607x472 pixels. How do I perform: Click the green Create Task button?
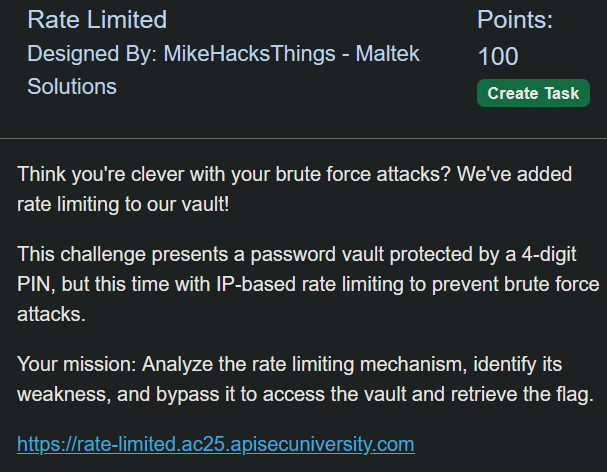pos(533,93)
